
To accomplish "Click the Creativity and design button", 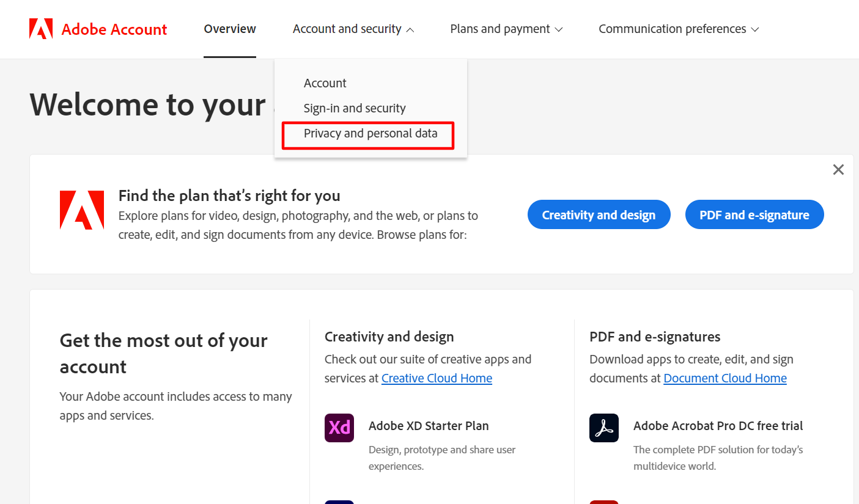I will tap(599, 214).
